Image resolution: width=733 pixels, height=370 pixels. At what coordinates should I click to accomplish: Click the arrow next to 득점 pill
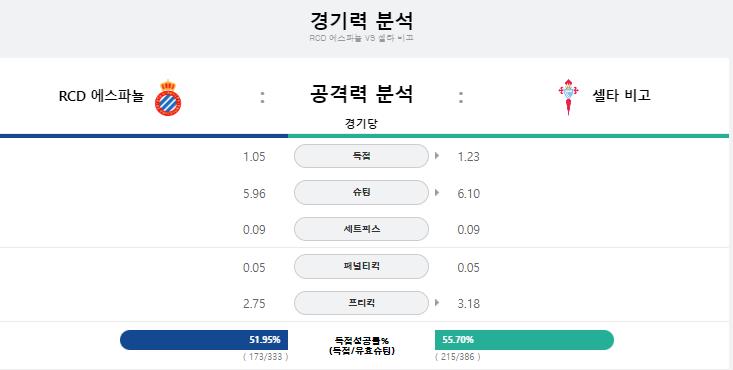437,156
